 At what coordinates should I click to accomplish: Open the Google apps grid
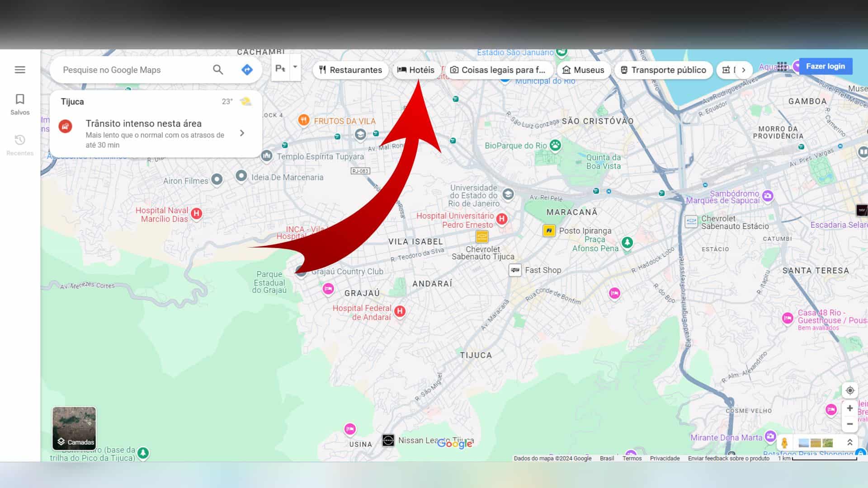point(782,66)
